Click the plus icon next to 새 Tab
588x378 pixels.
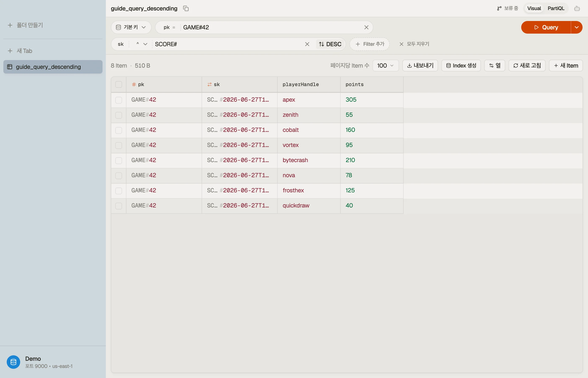click(10, 51)
